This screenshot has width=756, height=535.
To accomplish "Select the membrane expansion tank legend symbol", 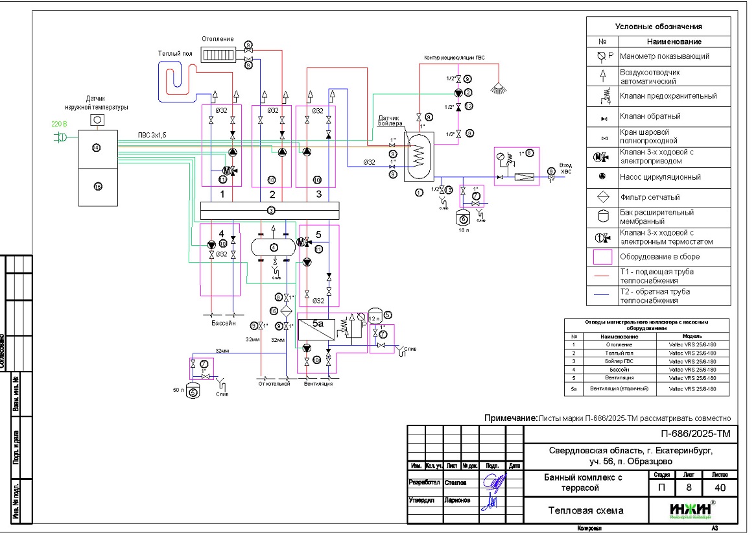I will [602, 217].
